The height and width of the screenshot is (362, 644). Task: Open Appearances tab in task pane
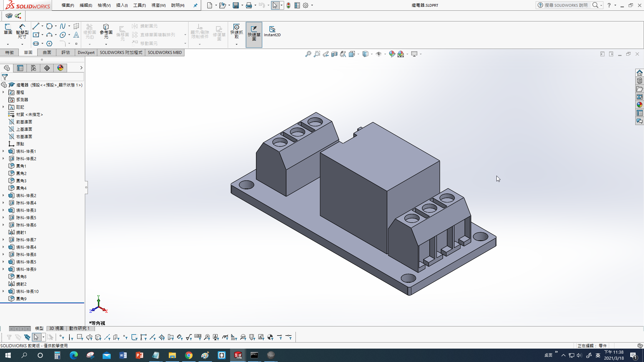pos(640,105)
